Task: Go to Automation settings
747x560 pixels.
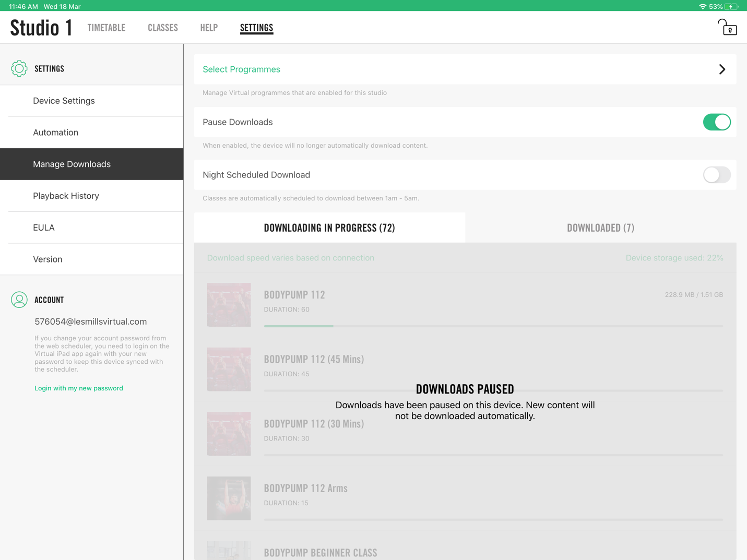Action: pyautogui.click(x=92, y=133)
